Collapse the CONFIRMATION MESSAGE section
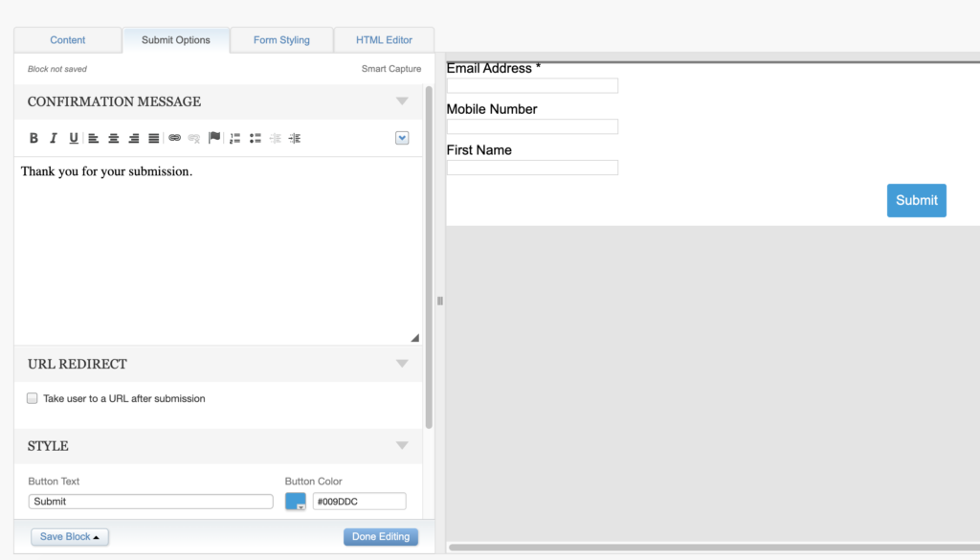The width and height of the screenshot is (980, 560). (x=402, y=101)
